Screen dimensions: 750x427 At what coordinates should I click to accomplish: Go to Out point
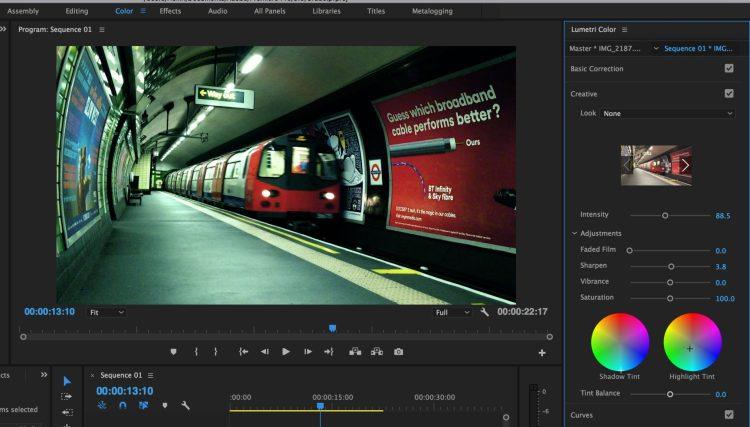(x=329, y=352)
